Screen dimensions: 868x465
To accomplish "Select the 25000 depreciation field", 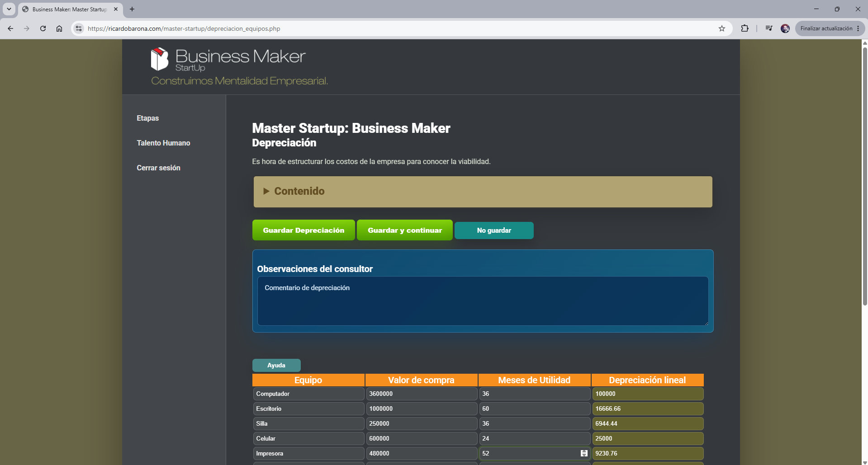I will (x=648, y=438).
